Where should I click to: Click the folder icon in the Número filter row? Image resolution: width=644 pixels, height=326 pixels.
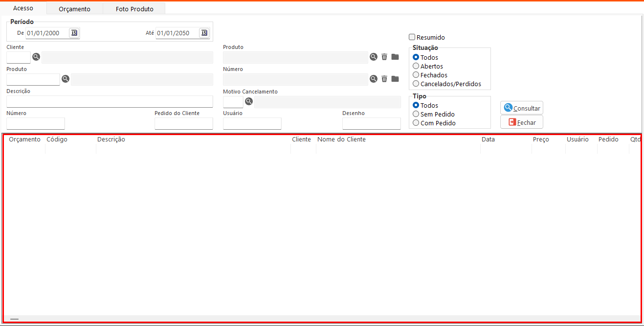click(x=395, y=79)
